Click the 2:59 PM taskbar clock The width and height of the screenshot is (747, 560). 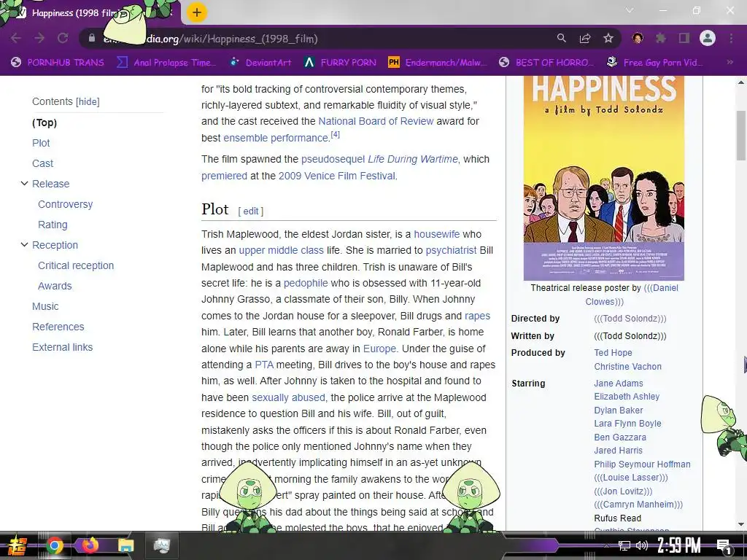tap(679, 545)
